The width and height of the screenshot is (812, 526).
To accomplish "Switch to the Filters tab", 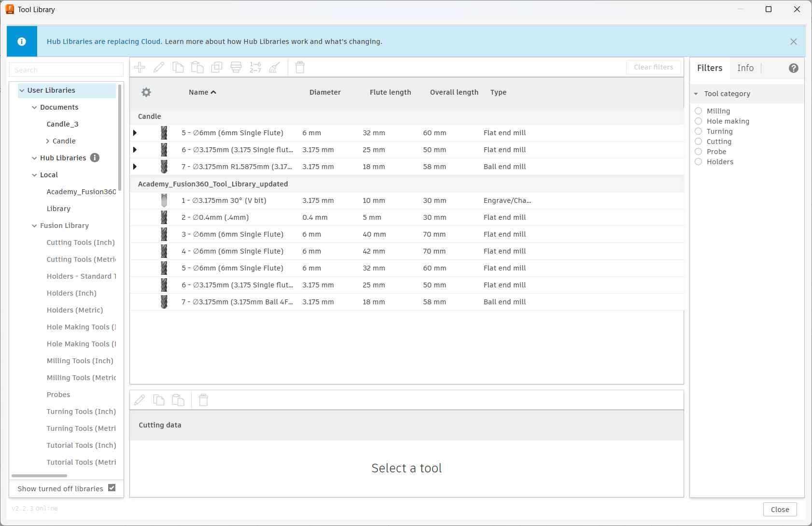I will (x=710, y=68).
